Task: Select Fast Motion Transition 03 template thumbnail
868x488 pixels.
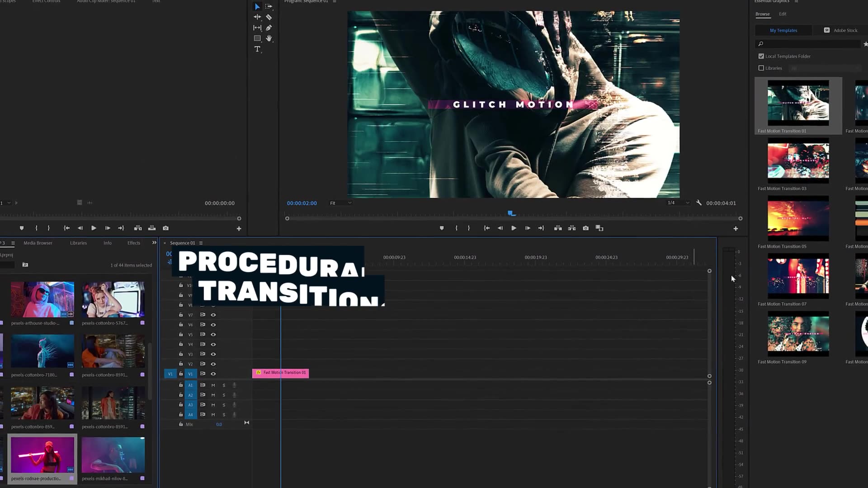Action: [x=798, y=161]
